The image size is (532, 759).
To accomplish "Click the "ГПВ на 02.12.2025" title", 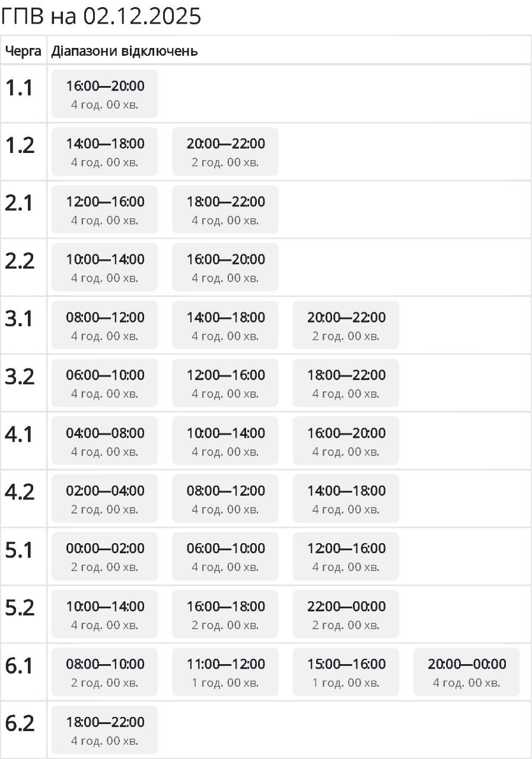I will pos(101,17).
